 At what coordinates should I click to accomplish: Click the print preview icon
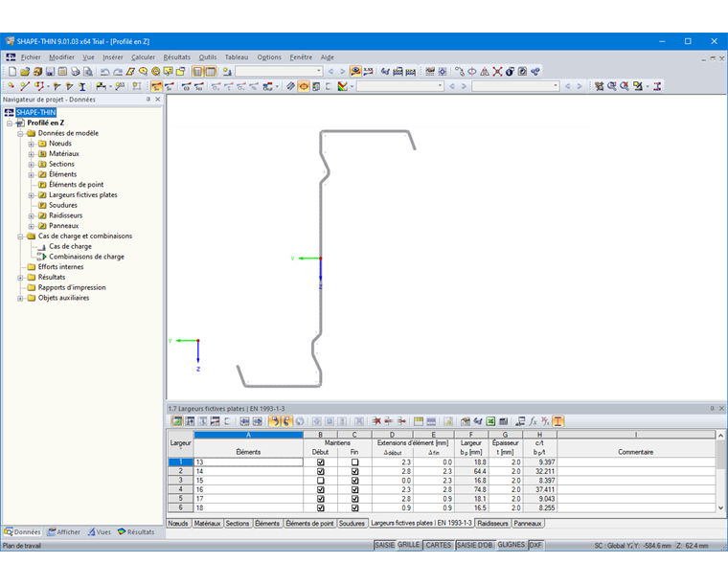(x=88, y=72)
